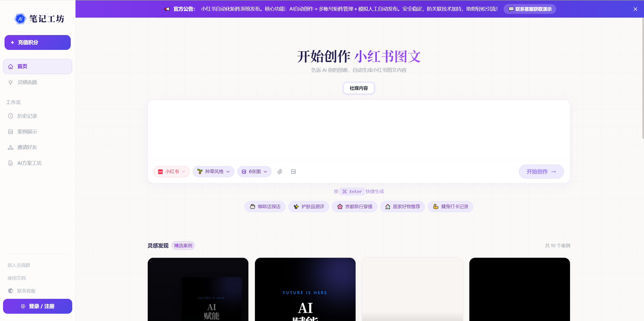
Task: Click the 灵感发现 section heading
Action: pos(158,246)
